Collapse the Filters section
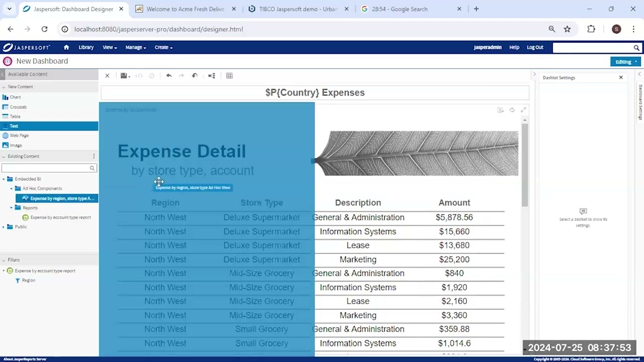 click(4, 260)
